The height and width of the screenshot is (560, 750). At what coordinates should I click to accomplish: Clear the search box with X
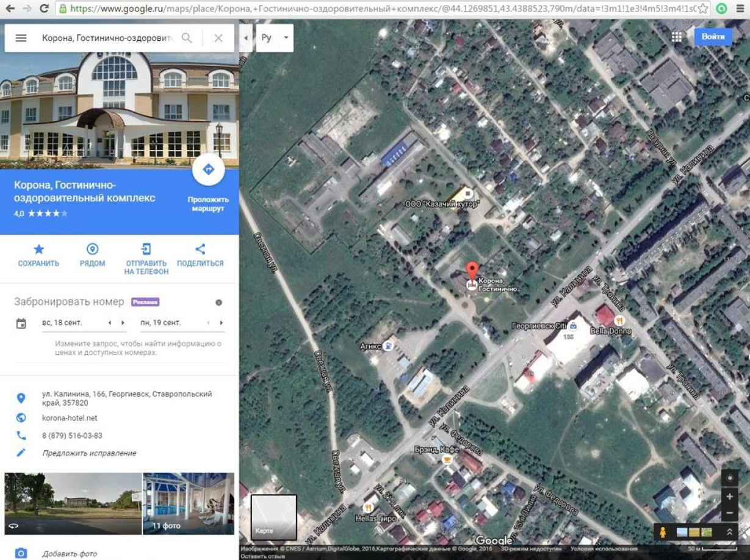[x=218, y=38]
